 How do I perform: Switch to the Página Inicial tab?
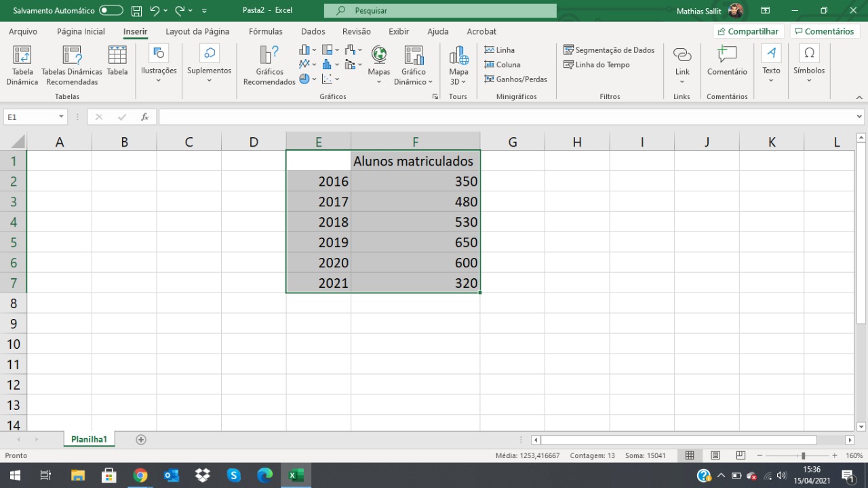[81, 31]
